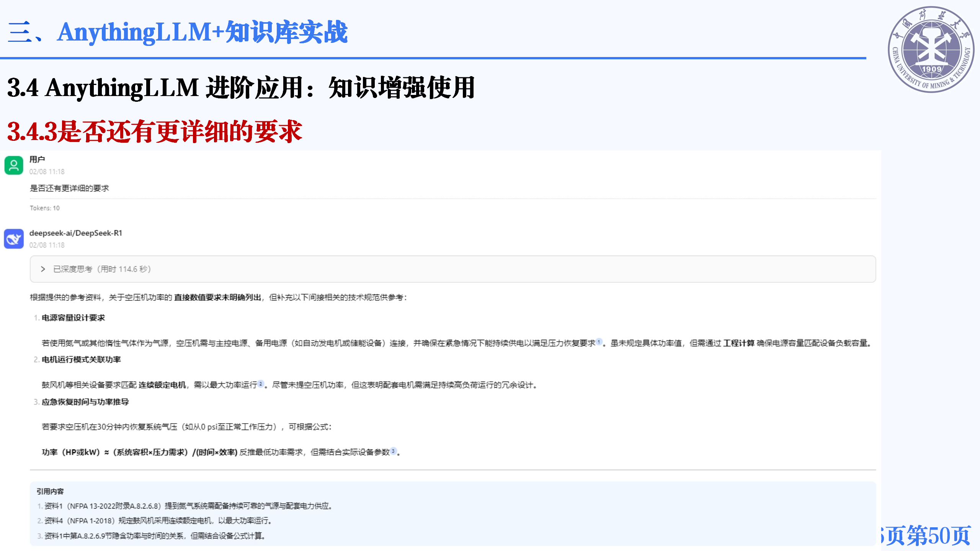
Task: Click user message timestamp 02/08 11:18
Action: (x=47, y=171)
